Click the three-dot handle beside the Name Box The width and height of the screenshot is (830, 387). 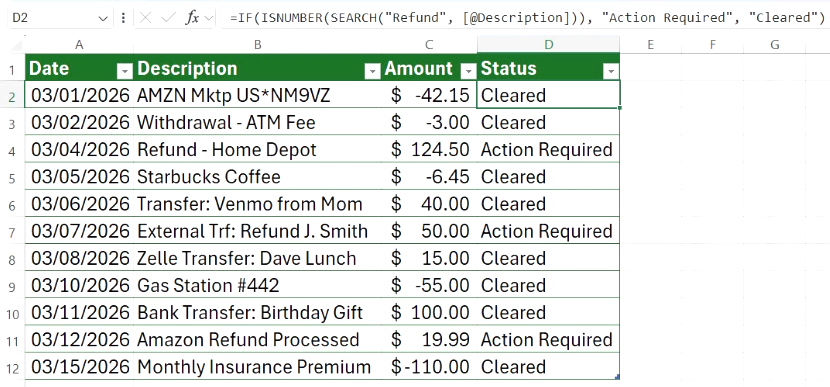click(x=123, y=18)
